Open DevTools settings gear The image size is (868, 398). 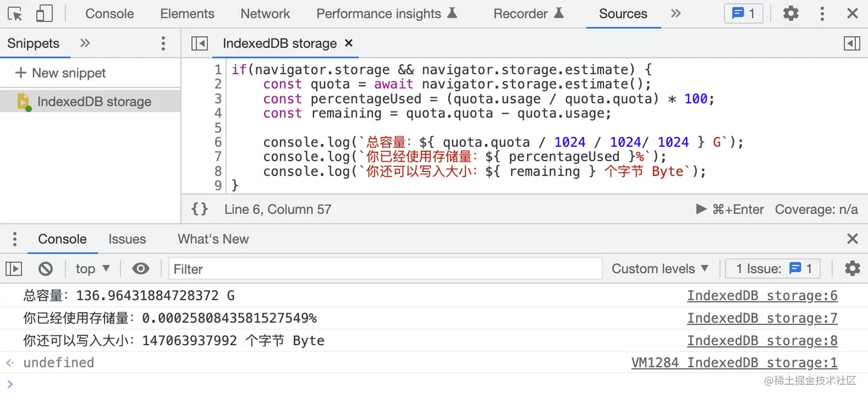[791, 14]
